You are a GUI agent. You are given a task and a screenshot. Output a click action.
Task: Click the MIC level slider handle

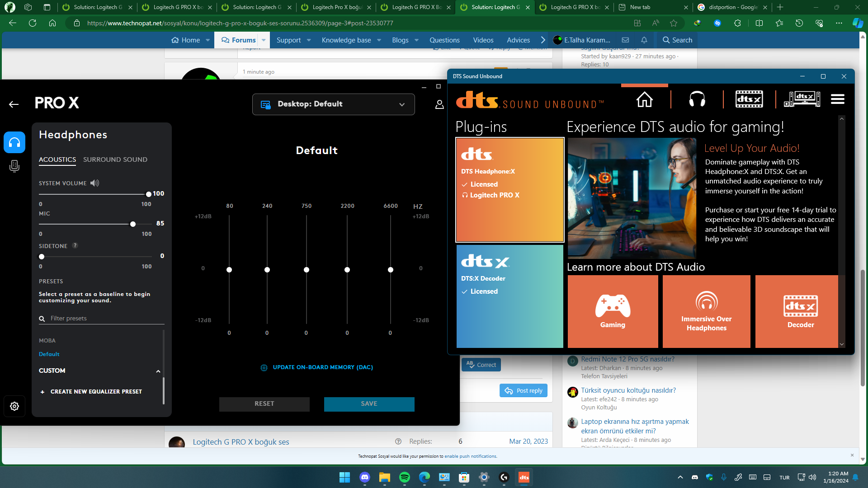click(x=133, y=224)
